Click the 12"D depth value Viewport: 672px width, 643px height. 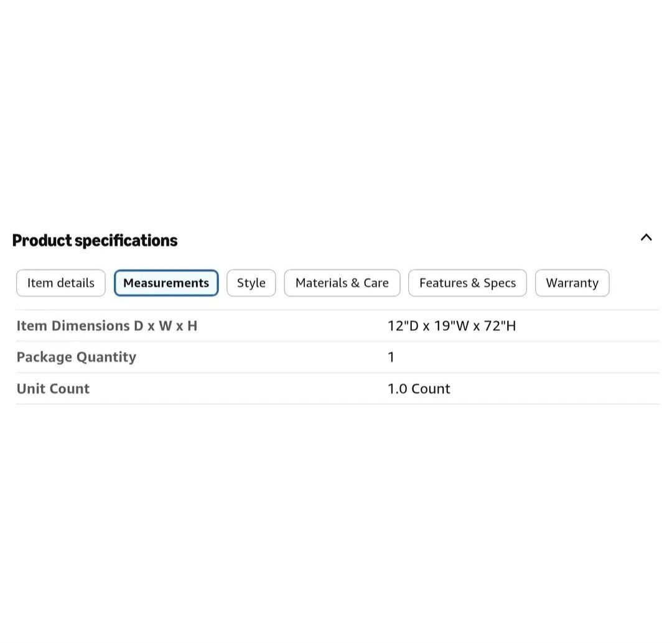[403, 326]
